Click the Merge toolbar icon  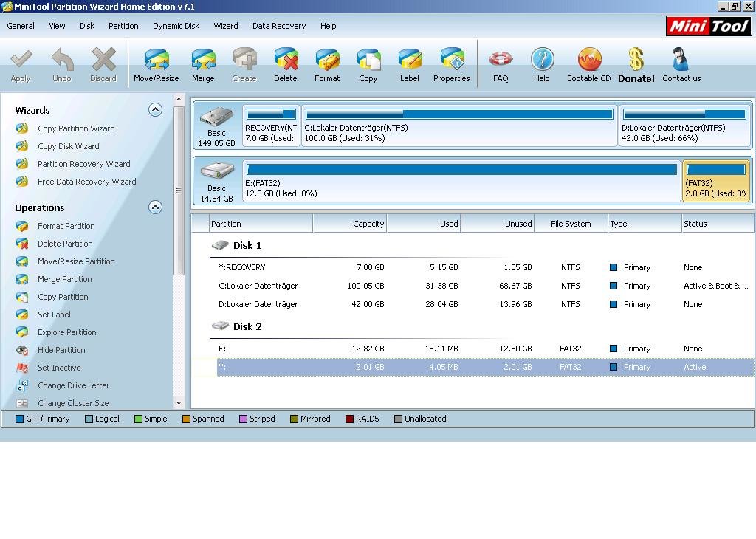tap(203, 59)
